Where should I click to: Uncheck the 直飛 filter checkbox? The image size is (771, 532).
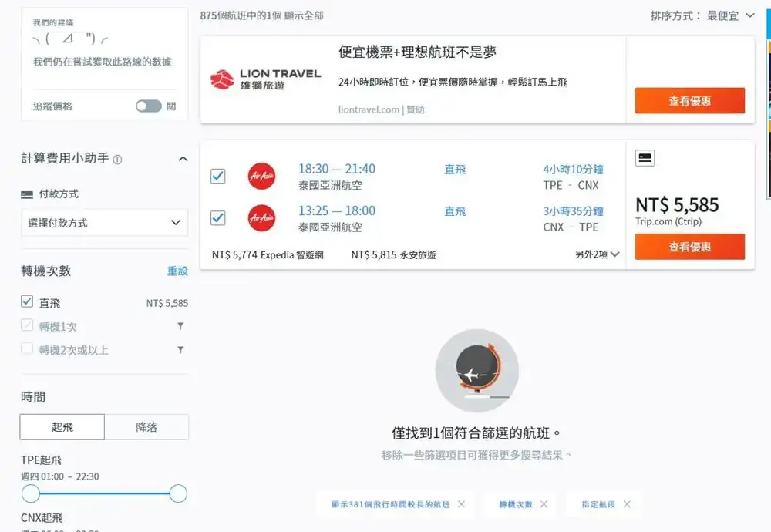(27, 301)
